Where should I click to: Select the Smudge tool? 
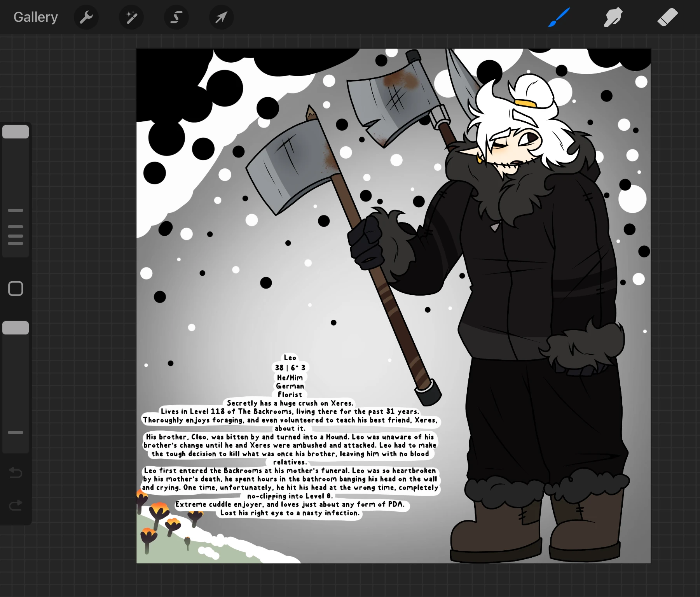tap(613, 17)
